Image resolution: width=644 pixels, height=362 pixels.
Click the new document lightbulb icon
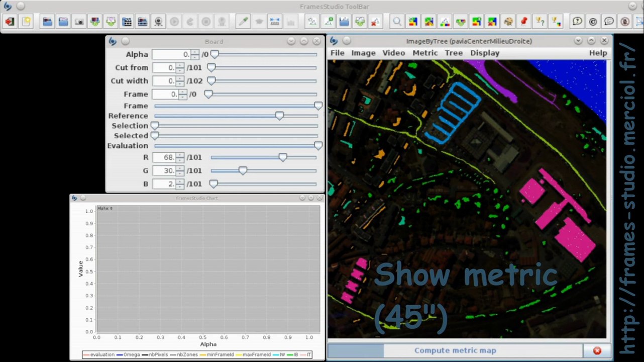point(26,22)
